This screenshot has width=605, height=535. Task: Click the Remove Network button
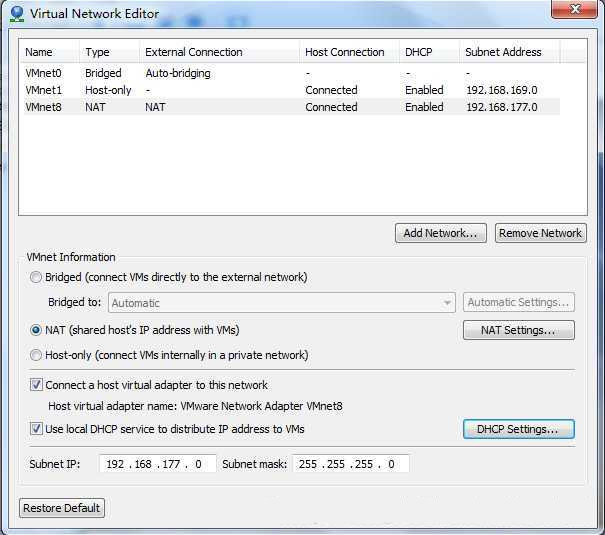(x=541, y=233)
